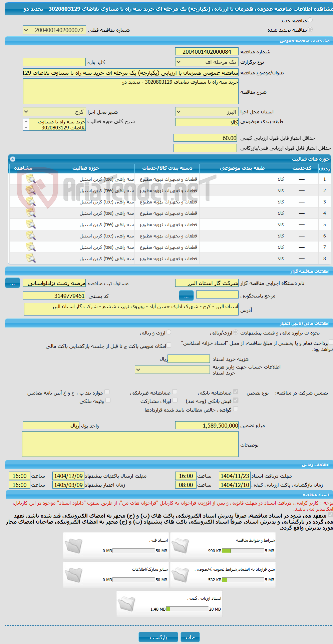The height and width of the screenshot is (644, 333).
Task: Click the کدحدت column header
Action: coord(302,168)
